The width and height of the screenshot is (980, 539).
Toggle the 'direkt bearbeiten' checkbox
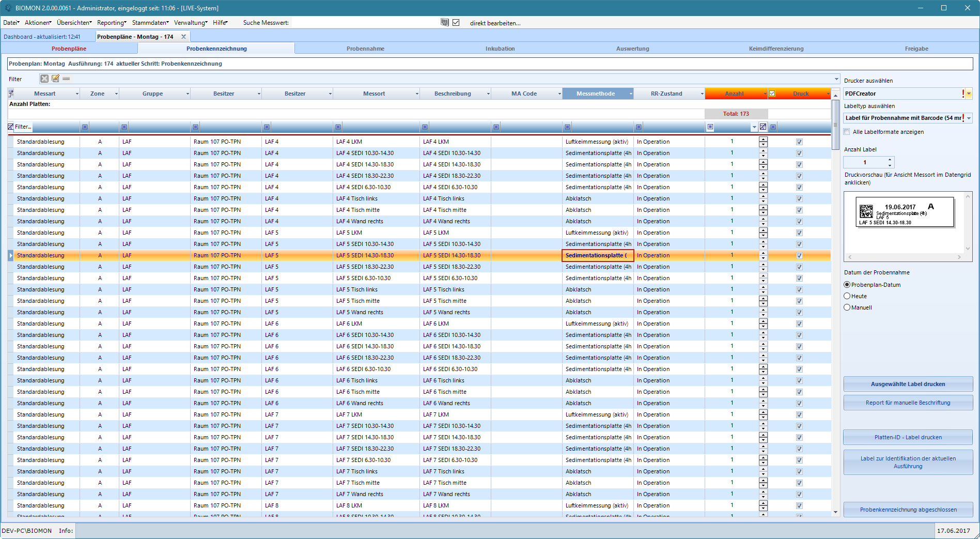[x=456, y=22]
